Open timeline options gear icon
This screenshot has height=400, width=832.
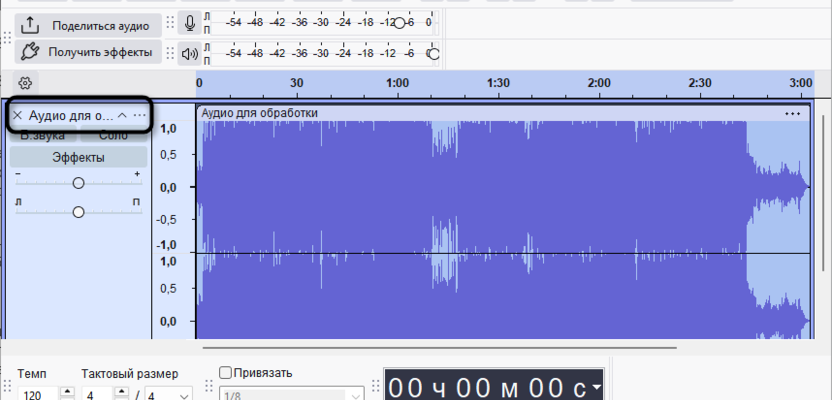tap(26, 83)
